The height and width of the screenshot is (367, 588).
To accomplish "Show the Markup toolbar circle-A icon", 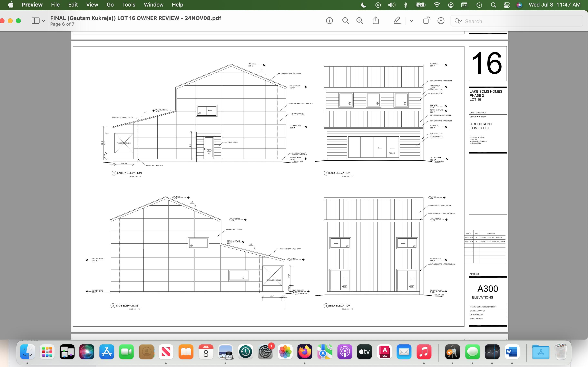I will (x=441, y=21).
